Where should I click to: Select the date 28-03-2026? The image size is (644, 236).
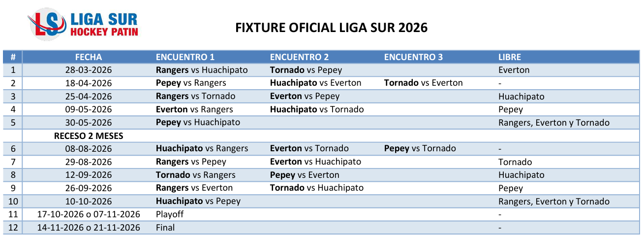pyautogui.click(x=89, y=70)
